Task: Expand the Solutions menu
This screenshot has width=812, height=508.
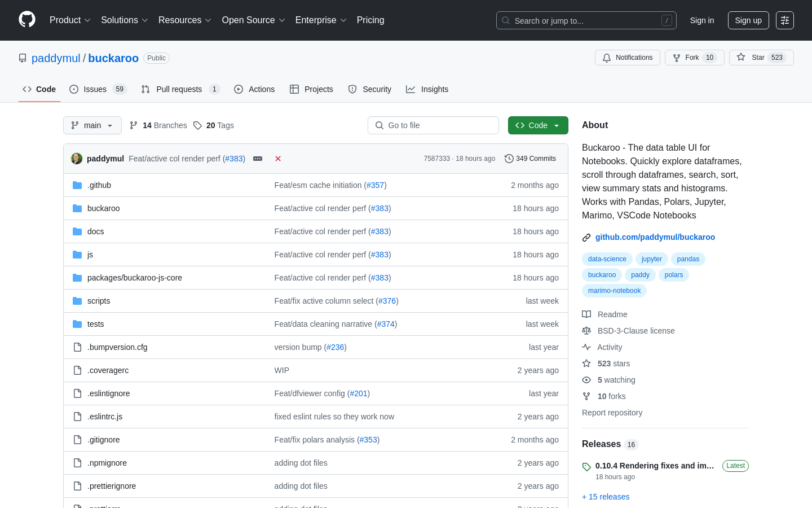Action: 125,20
